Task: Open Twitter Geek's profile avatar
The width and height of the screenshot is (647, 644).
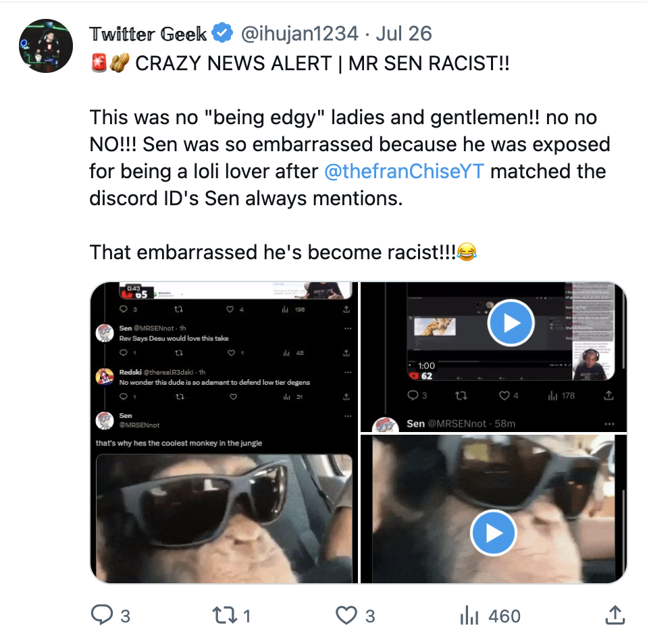Action: (x=45, y=46)
